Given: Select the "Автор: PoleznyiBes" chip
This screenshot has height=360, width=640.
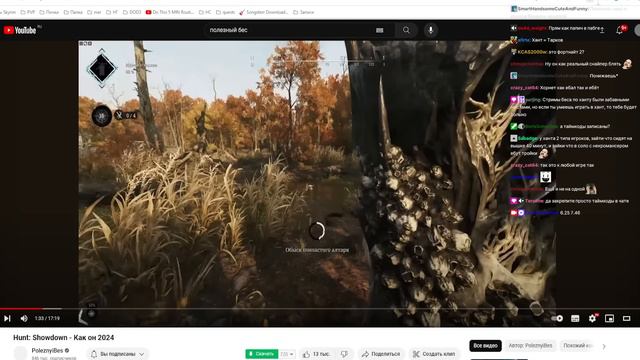Looking at the screenshot, I should pyautogui.click(x=530, y=346).
